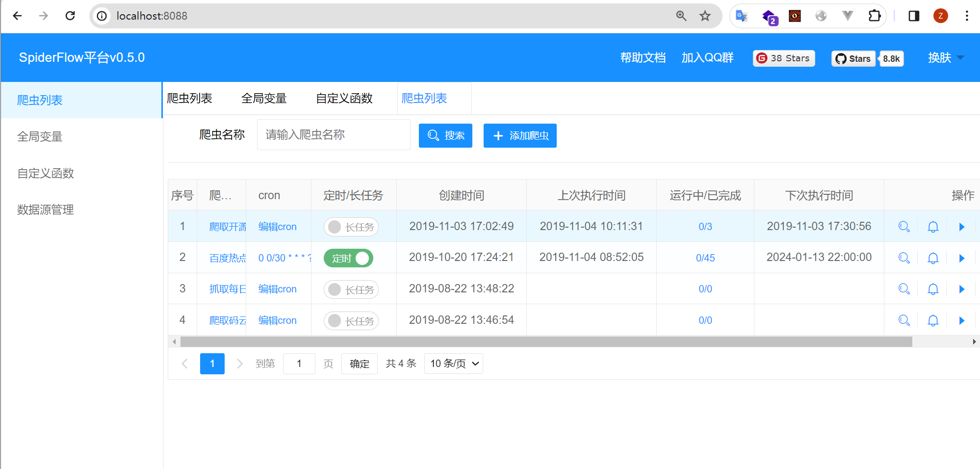Click the SpiderFlow平台v0.5.0 title

pyautogui.click(x=82, y=57)
